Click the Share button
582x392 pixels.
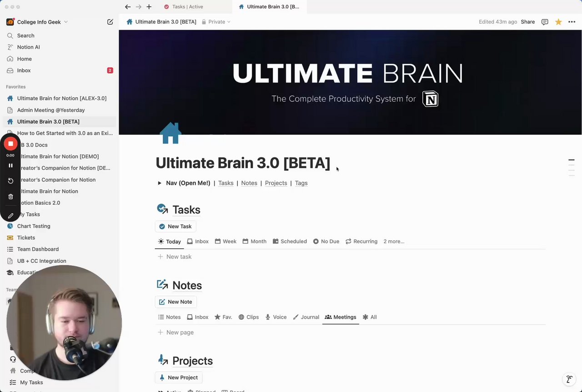pos(528,22)
